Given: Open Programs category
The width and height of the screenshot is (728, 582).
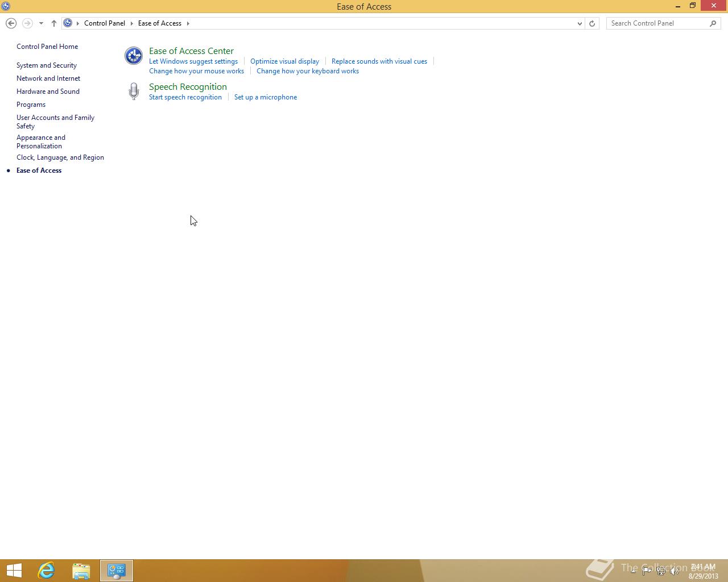Looking at the screenshot, I should pyautogui.click(x=31, y=105).
